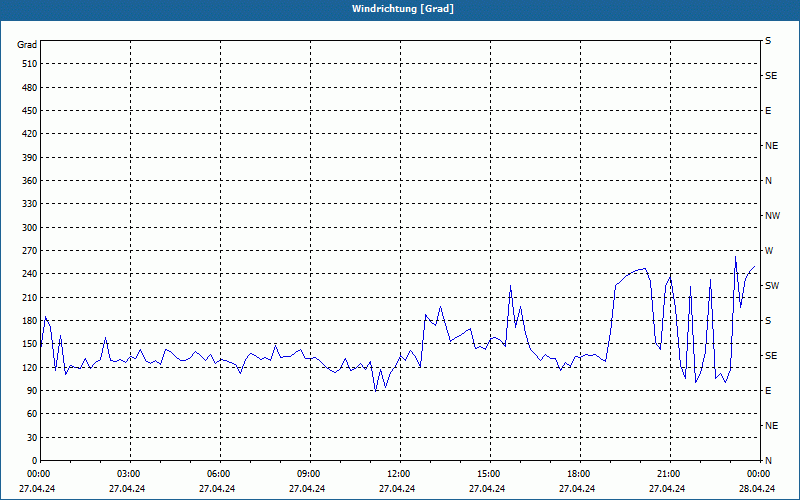Click the 360 y-axis label
Screen dimensions: 800x500
coord(30,181)
